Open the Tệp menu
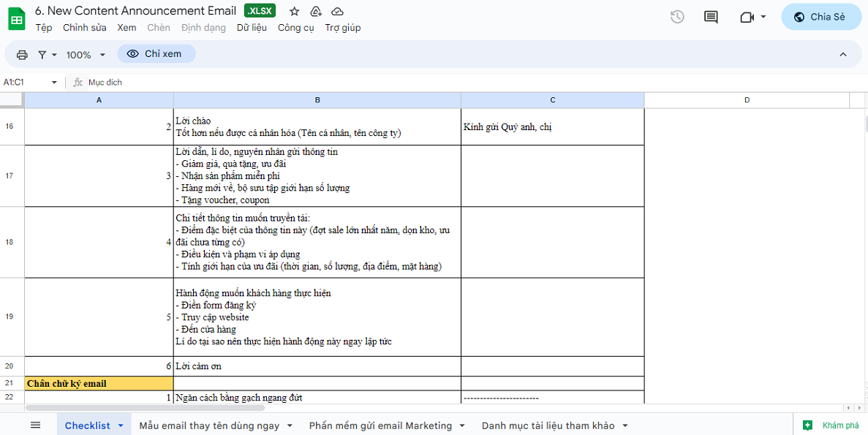The image size is (868, 435). (x=44, y=28)
